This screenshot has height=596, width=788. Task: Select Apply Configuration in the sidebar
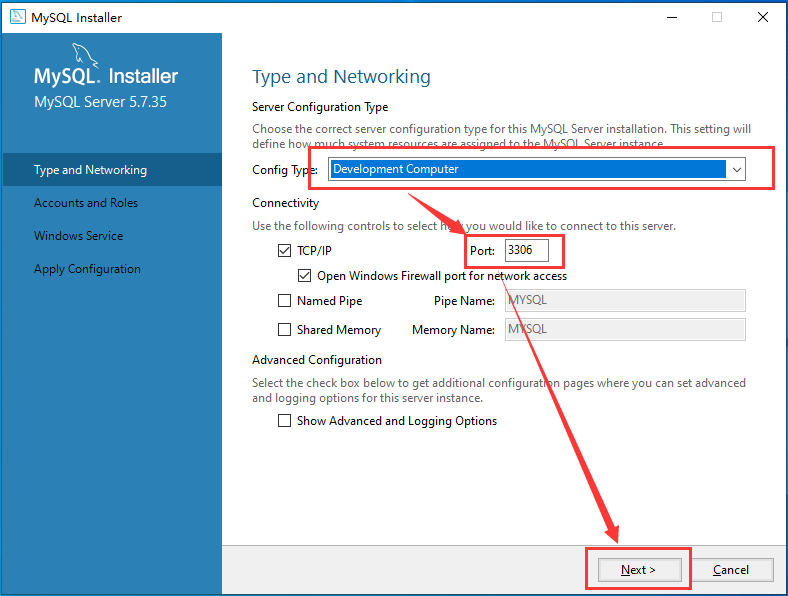pos(87,269)
